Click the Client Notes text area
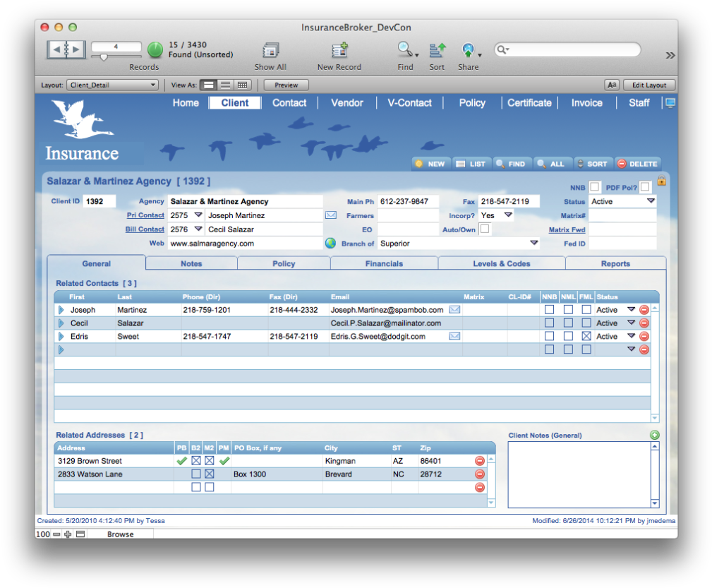Viewport: 712px width, 588px height. point(579,474)
